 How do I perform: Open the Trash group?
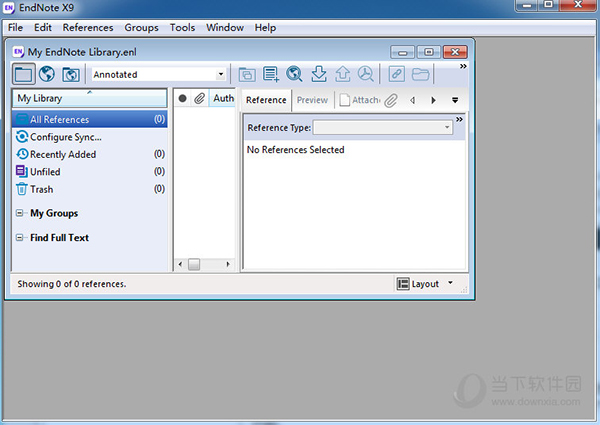point(90,189)
